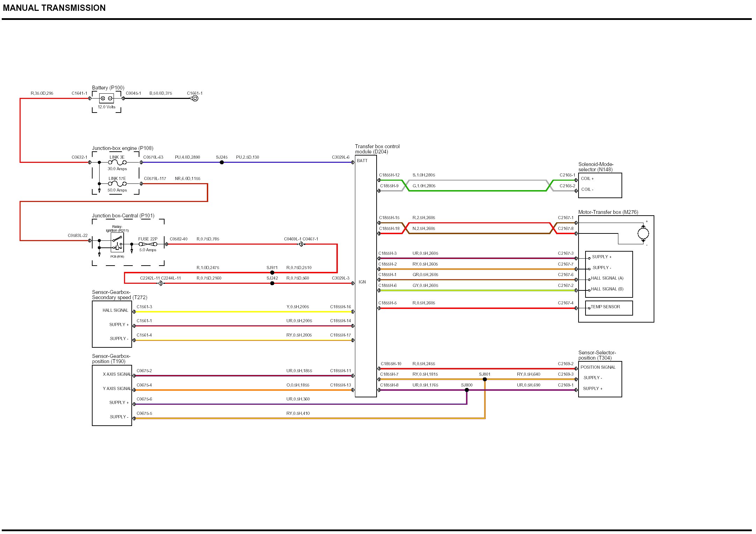Click the C0469L-1 inline connector symbol

[x=301, y=244]
